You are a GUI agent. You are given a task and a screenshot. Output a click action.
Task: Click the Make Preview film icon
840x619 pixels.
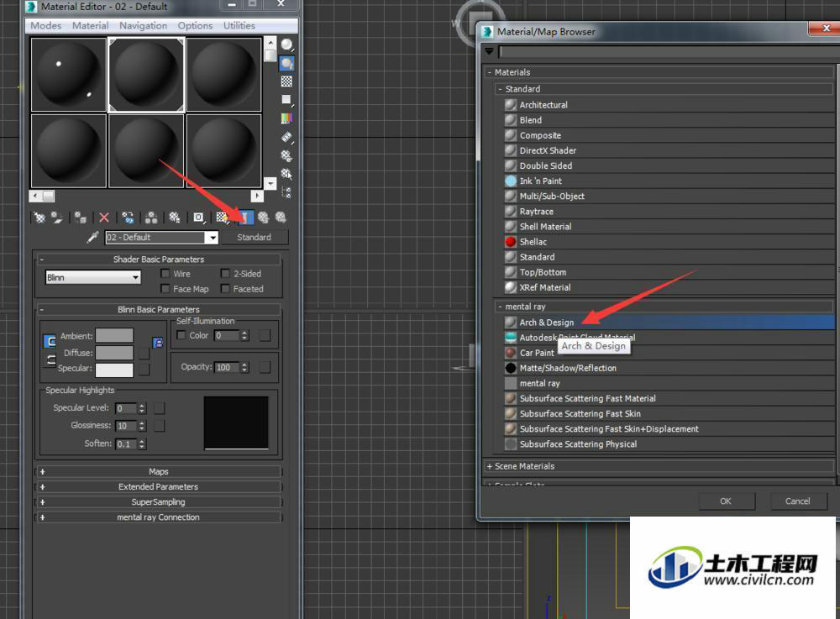point(287,137)
